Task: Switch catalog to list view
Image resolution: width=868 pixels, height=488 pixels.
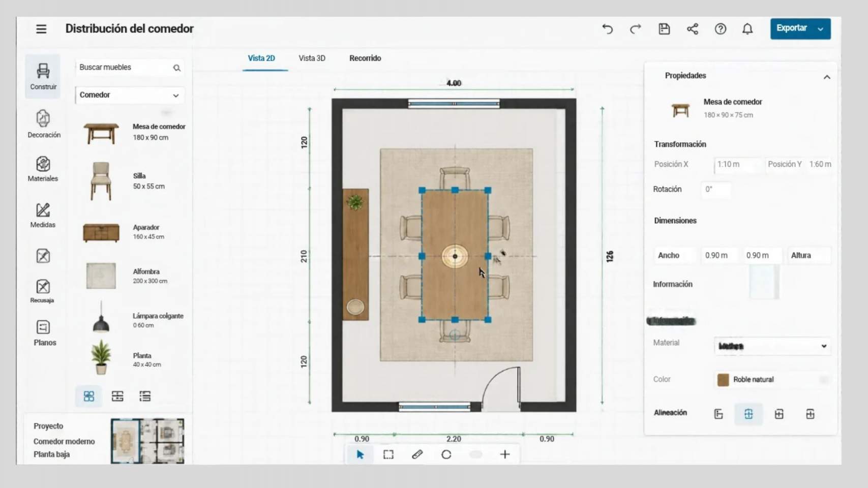Action: click(145, 396)
